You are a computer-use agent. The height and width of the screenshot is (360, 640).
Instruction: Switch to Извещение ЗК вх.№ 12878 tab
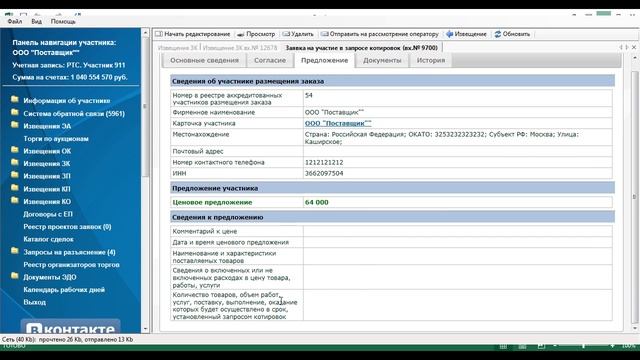coord(240,48)
